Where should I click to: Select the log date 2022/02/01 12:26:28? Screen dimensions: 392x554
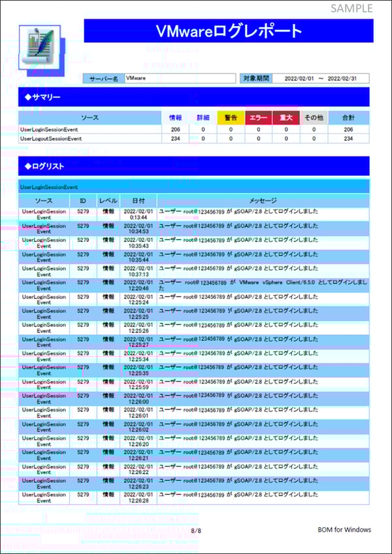point(139,498)
